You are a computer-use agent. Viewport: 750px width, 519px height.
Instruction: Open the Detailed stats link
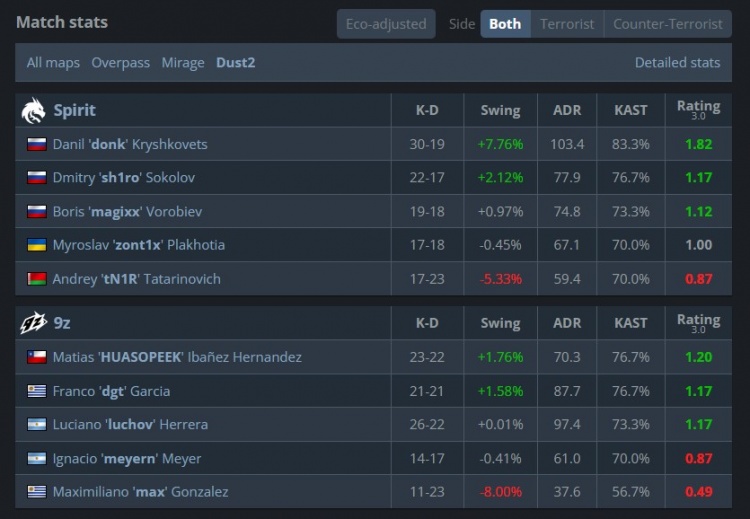pos(677,63)
